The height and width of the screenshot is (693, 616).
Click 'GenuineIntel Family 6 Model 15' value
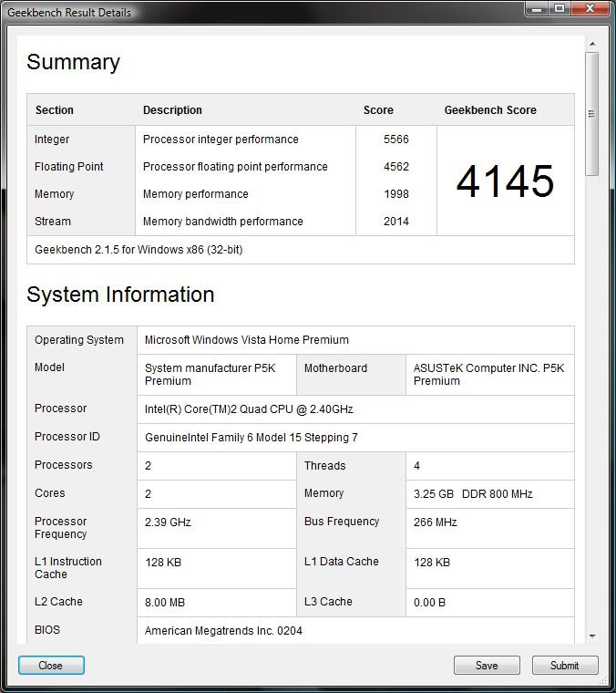click(x=252, y=438)
